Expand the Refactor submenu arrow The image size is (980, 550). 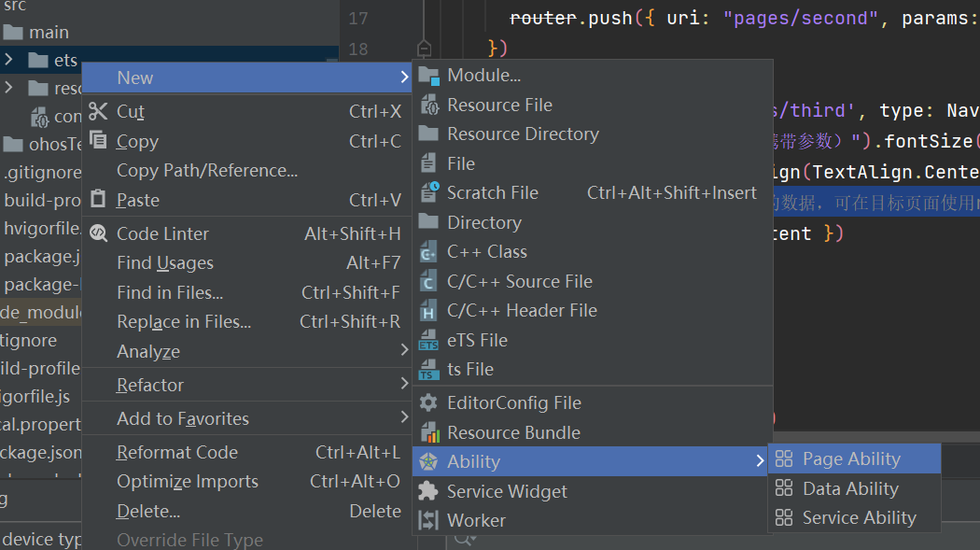(404, 383)
